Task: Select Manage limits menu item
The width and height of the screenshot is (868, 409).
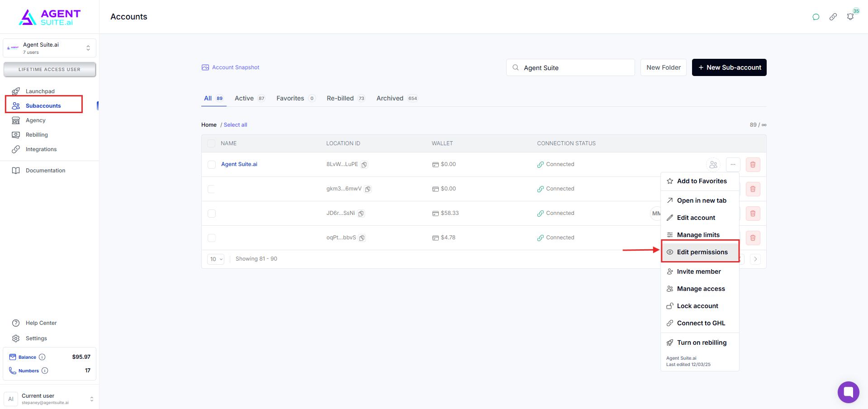Action: click(x=700, y=235)
